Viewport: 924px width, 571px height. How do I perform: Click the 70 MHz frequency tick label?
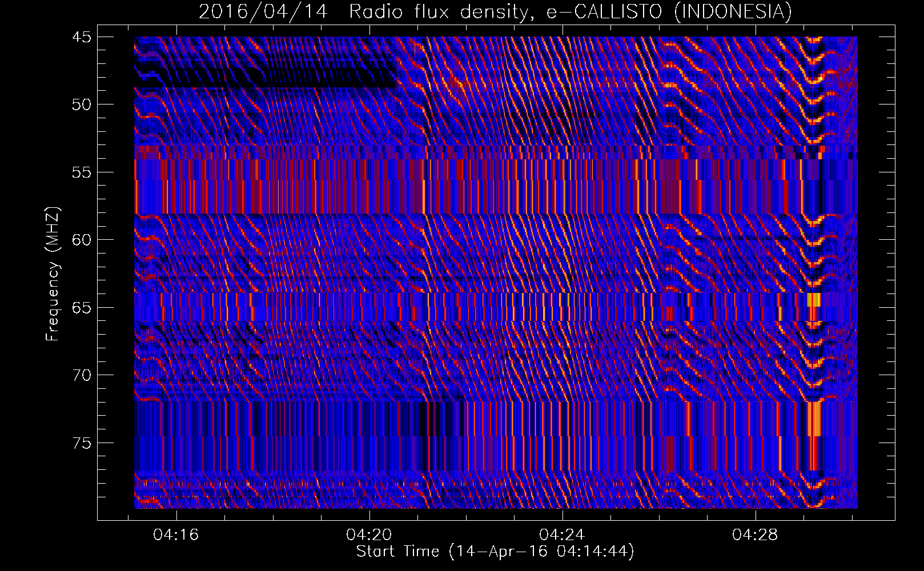pos(81,375)
